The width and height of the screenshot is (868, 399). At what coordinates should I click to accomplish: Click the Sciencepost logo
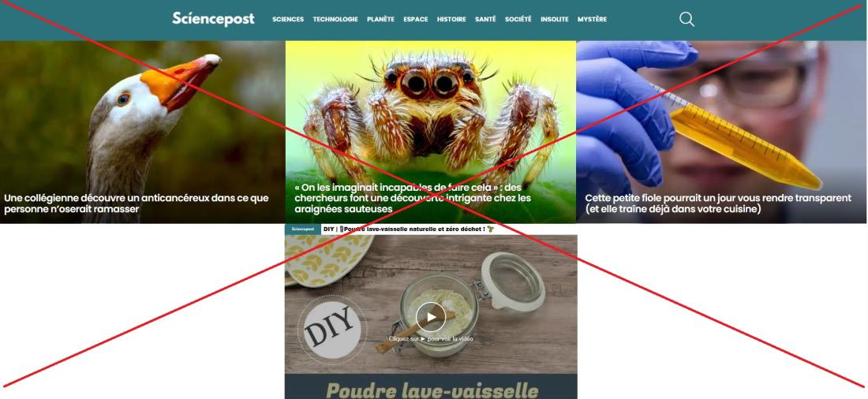213,19
